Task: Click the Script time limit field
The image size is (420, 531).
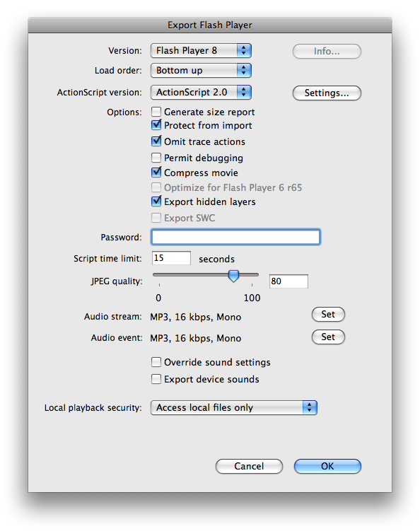Action: point(171,258)
